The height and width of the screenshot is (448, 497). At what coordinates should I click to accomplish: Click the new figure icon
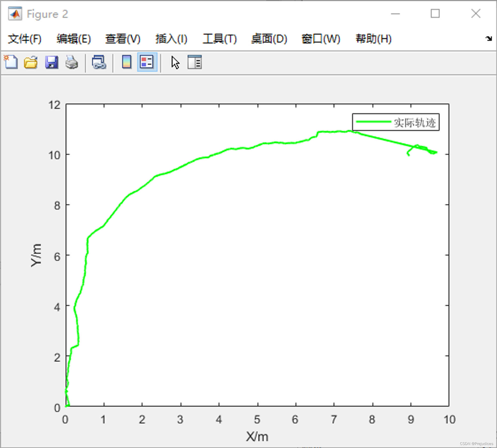pos(11,63)
